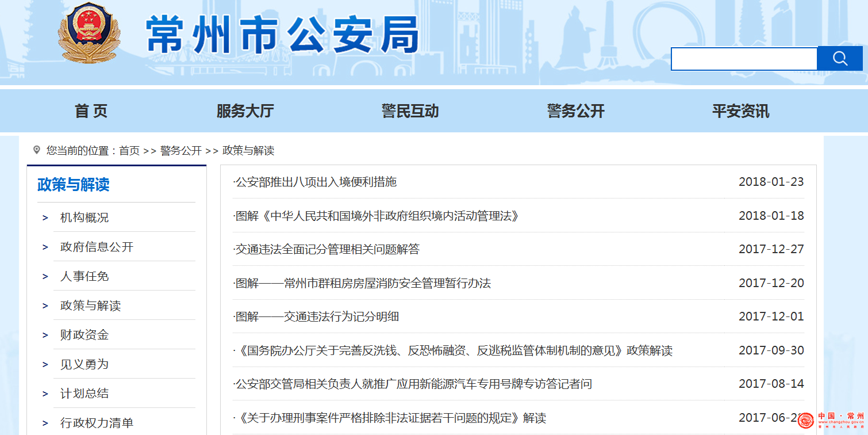
Task: Open 人事任免 in the left menu
Action: click(85, 276)
